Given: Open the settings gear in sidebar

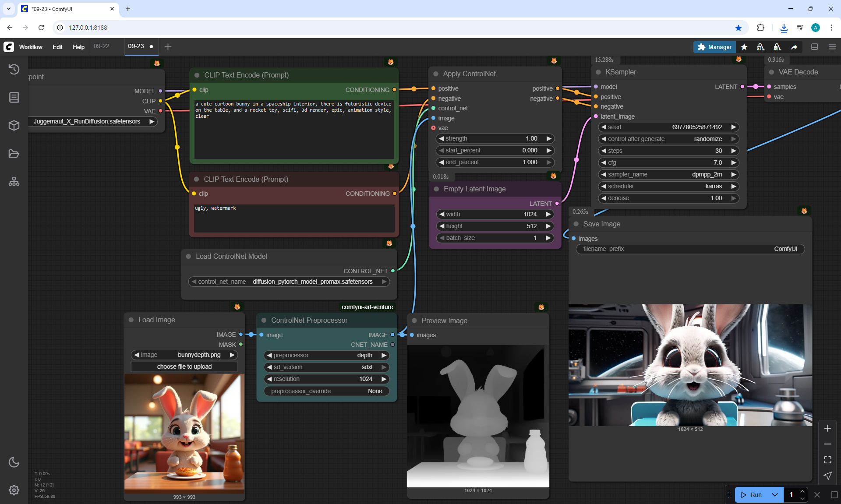Looking at the screenshot, I should pos(14,490).
